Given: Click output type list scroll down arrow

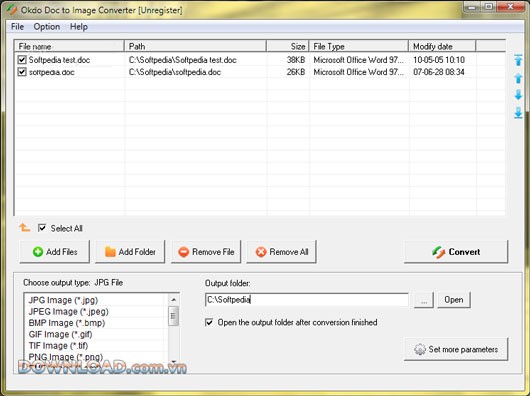Looking at the screenshot, I should (x=173, y=362).
